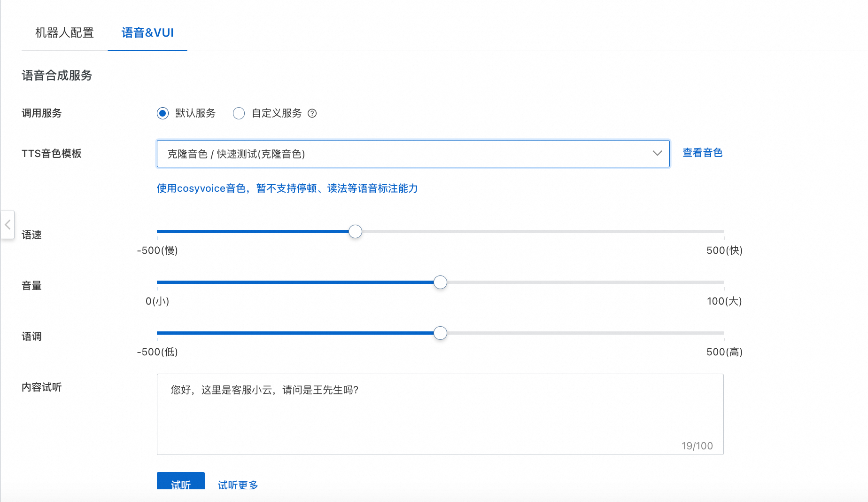
Task: Click the 500(快) label of 语速
Action: [724, 251]
